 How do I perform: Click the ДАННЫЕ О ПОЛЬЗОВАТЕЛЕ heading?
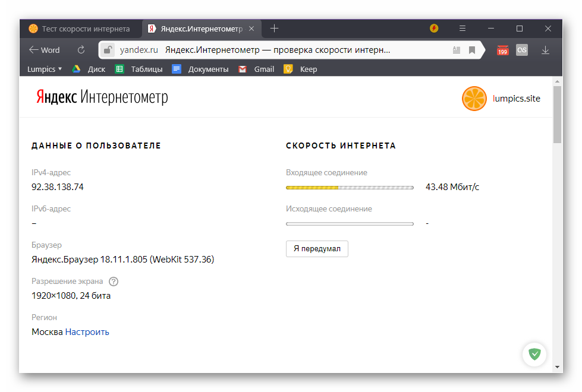[x=96, y=146]
